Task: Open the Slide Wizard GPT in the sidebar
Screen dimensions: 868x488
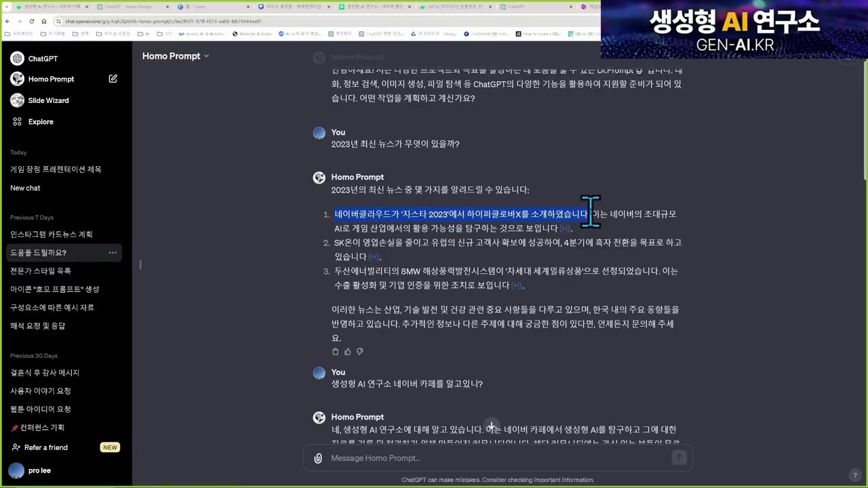Action: tap(39, 100)
